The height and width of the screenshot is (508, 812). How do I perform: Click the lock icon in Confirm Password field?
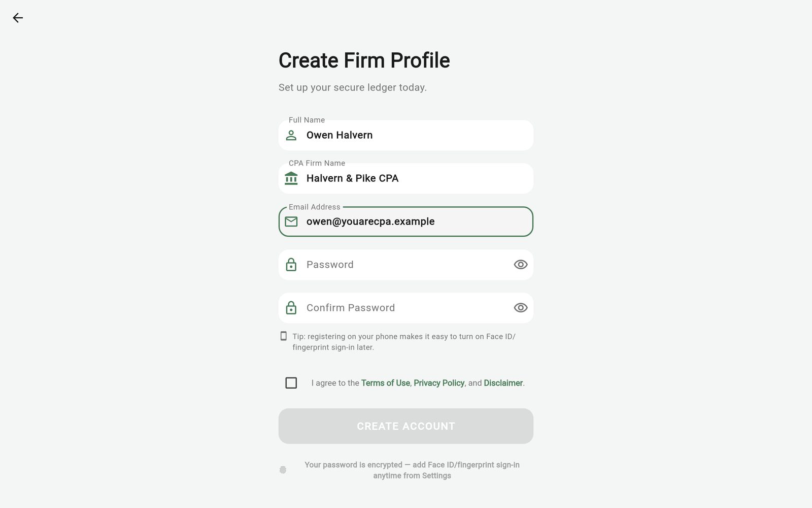click(x=291, y=308)
